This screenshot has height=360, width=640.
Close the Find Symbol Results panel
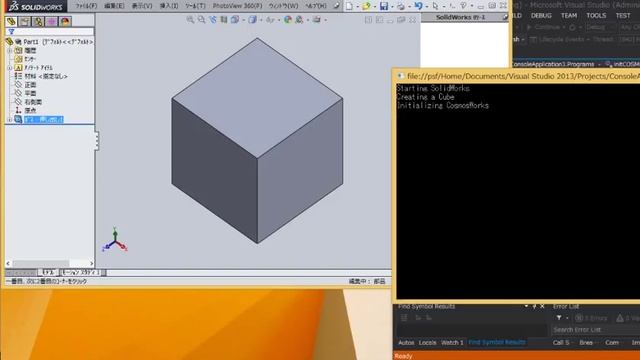542,306
